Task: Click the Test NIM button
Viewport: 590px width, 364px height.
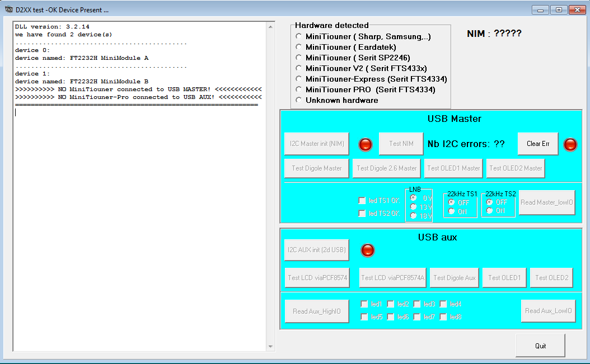Action: coord(401,144)
